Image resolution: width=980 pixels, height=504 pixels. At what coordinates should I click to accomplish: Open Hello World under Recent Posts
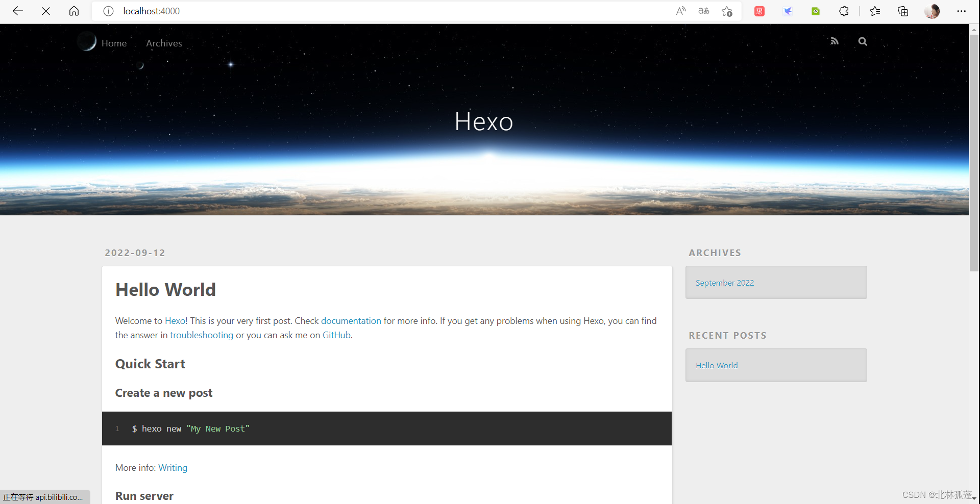tap(717, 365)
